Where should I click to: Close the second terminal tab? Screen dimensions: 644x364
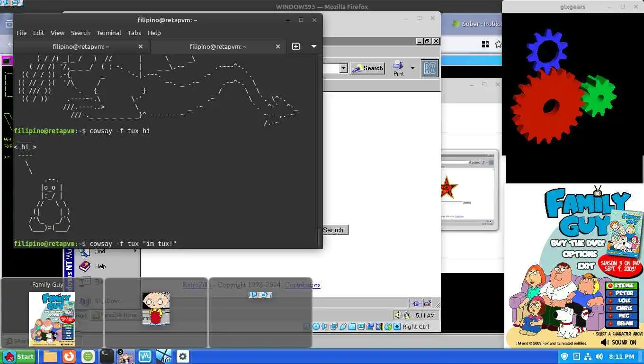(278, 46)
